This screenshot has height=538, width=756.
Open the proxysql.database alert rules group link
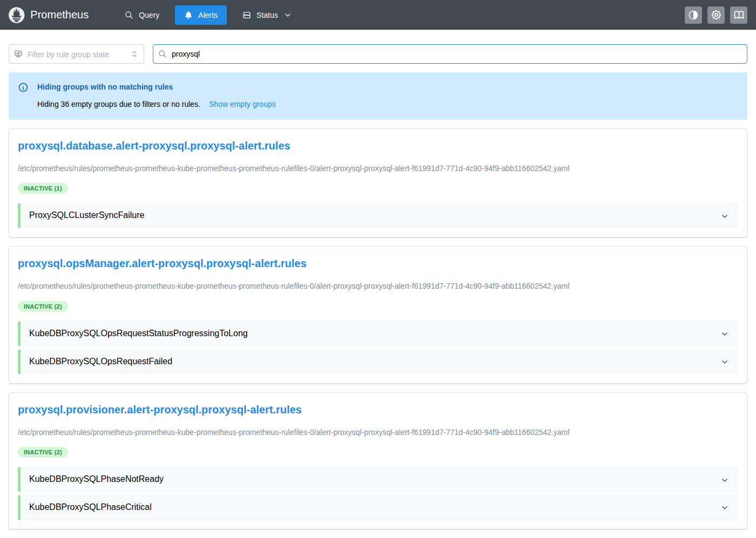pyautogui.click(x=154, y=146)
